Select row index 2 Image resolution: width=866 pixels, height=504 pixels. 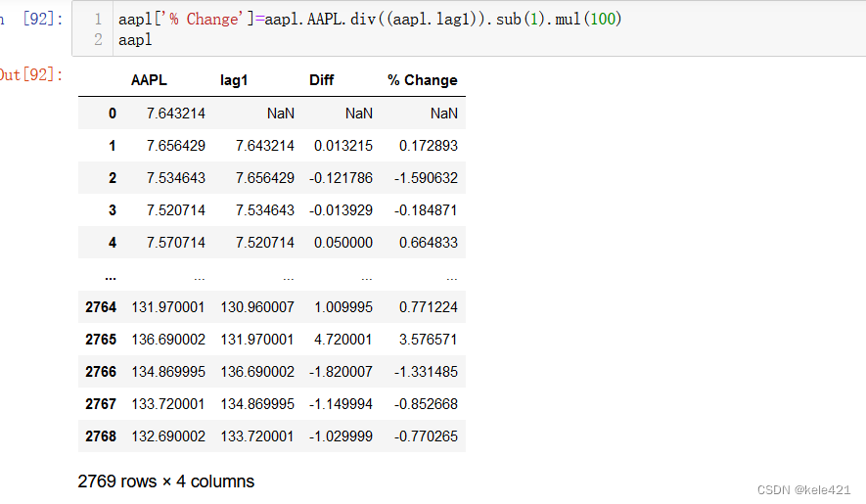tap(113, 178)
